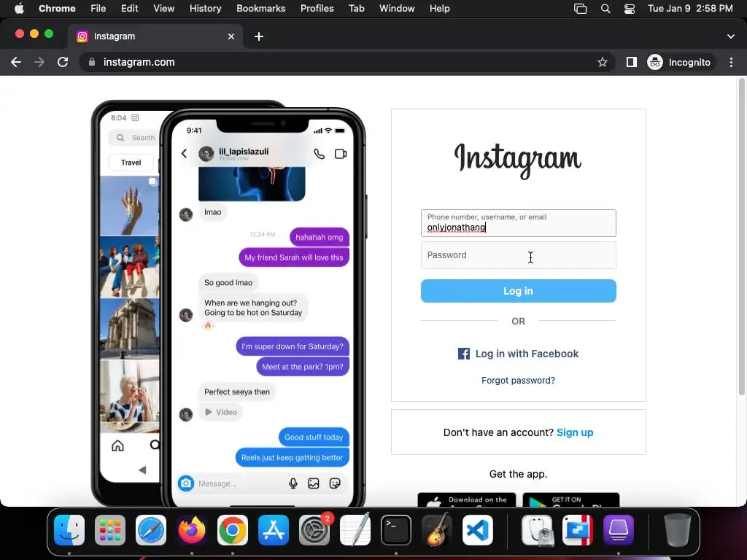Open Terminal from the Dock
This screenshot has width=747, height=560.
tap(396, 530)
